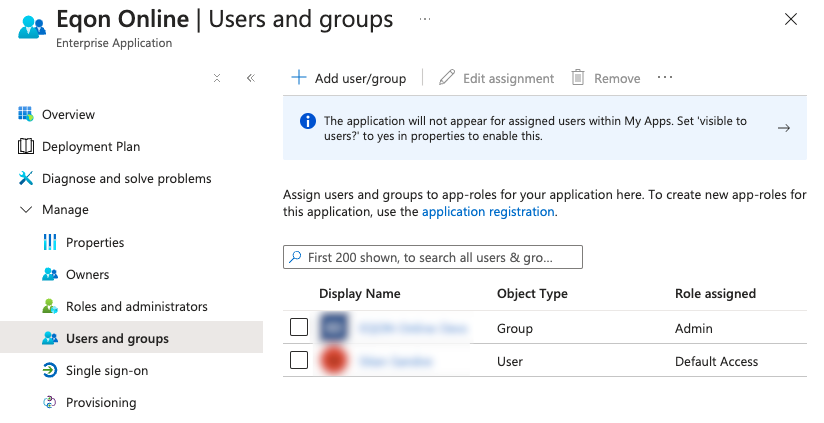Click the red user avatar
The height and width of the screenshot is (423, 824).
pyautogui.click(x=334, y=360)
